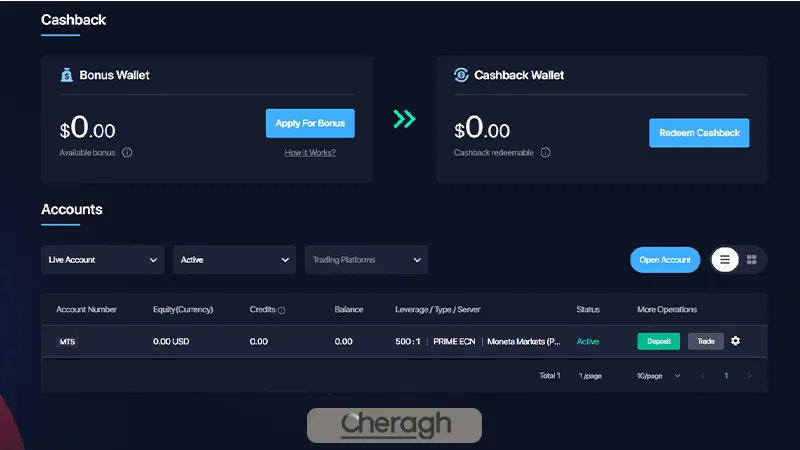This screenshot has width=800, height=450.
Task: Click Deposit for the MT5 account
Action: coord(659,341)
